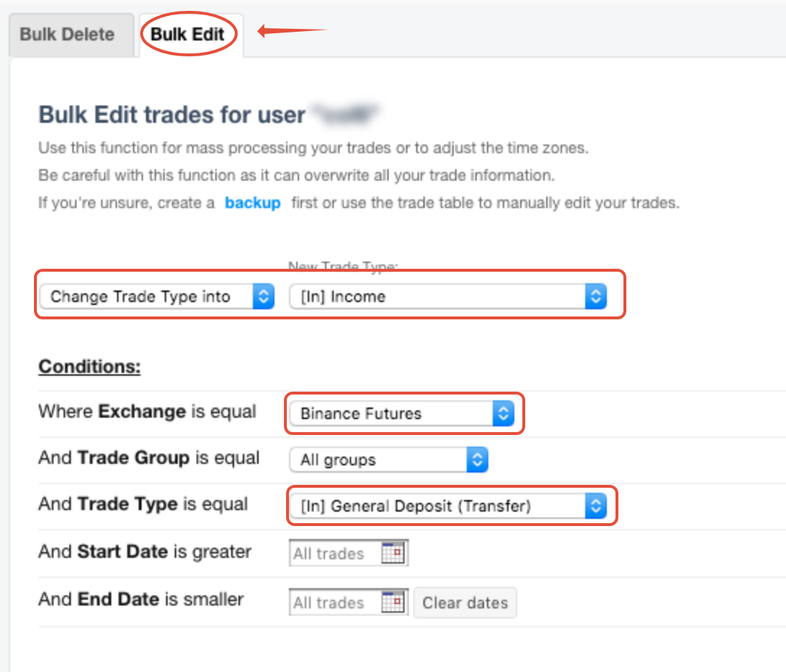Click the End Date calendar icon
Image resolution: width=786 pixels, height=672 pixels.
pyautogui.click(x=394, y=601)
